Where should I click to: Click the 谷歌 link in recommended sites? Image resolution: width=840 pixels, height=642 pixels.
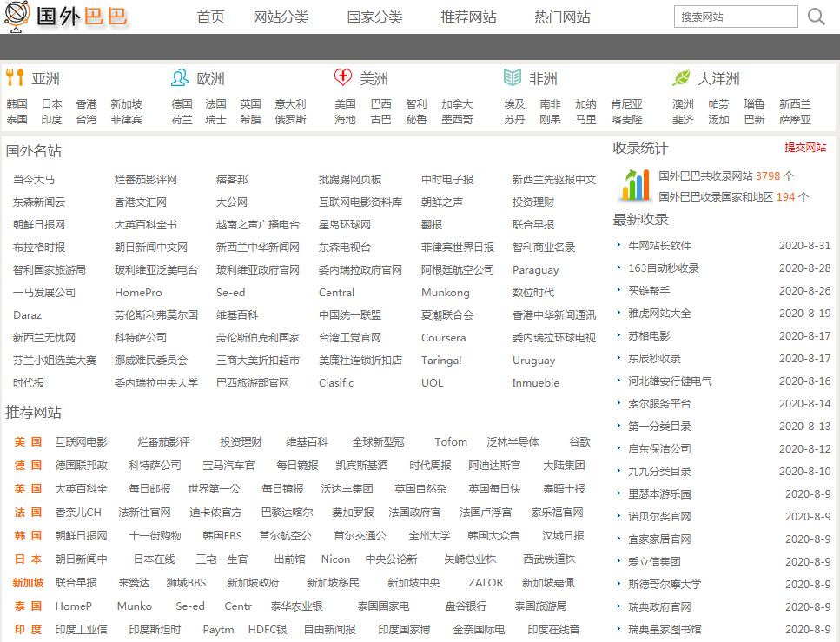tap(579, 441)
